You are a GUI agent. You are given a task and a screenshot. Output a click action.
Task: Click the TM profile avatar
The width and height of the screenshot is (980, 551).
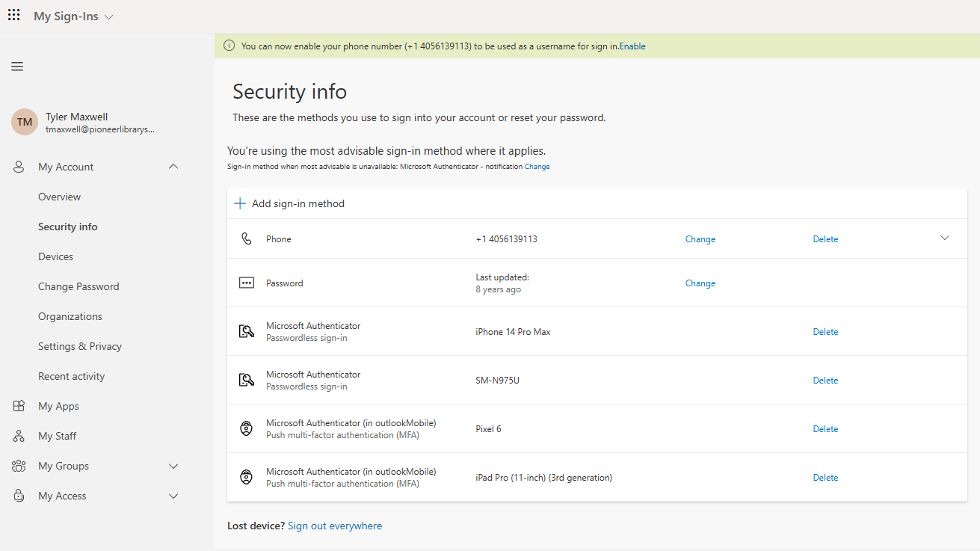click(25, 122)
